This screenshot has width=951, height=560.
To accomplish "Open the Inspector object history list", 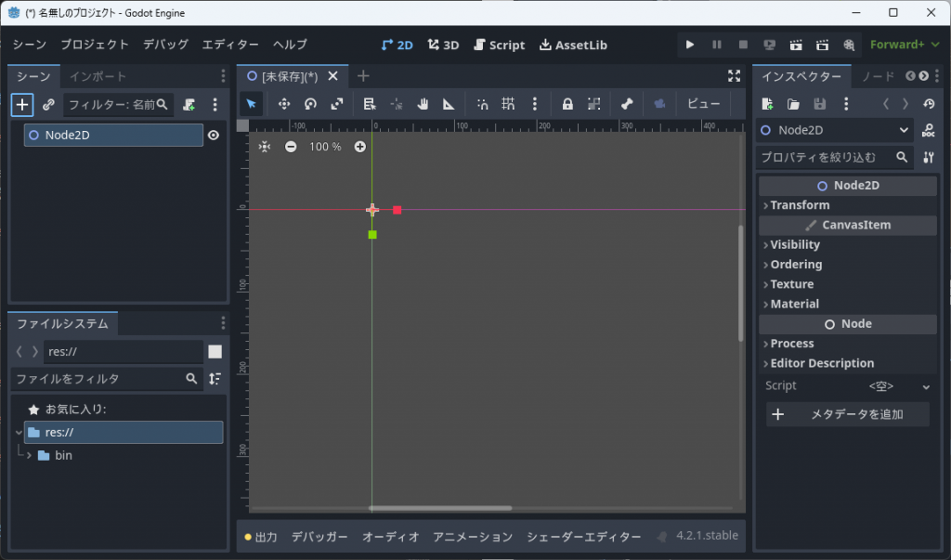I will click(x=929, y=104).
